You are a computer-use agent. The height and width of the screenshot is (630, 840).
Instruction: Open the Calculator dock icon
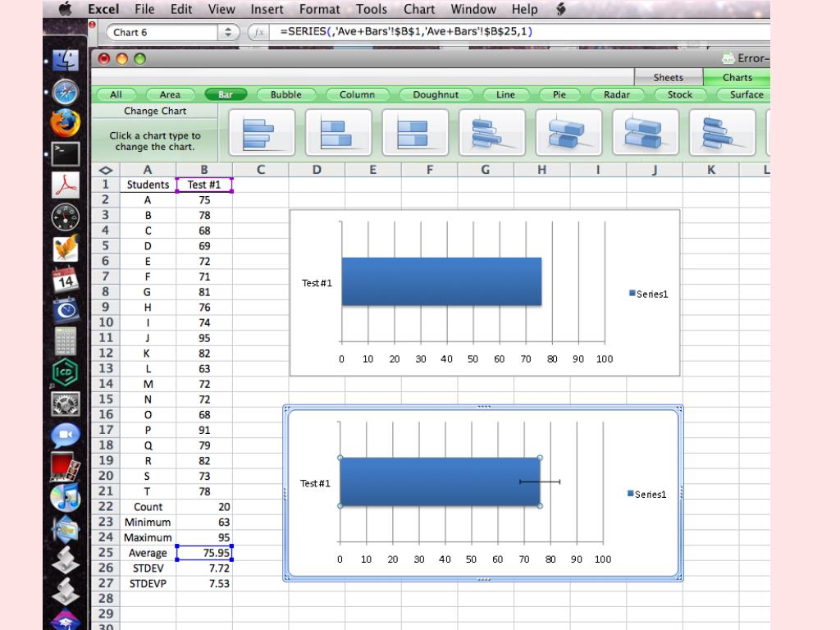click(66, 341)
